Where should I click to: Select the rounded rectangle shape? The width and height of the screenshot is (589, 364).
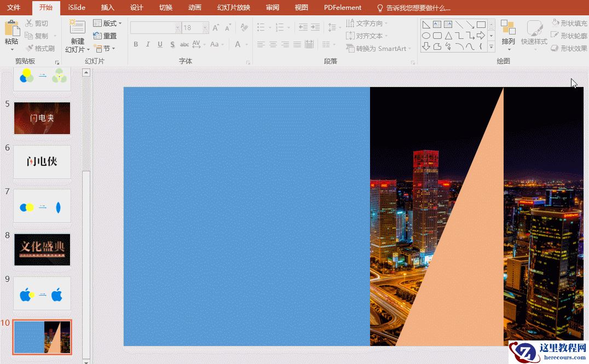(x=437, y=36)
